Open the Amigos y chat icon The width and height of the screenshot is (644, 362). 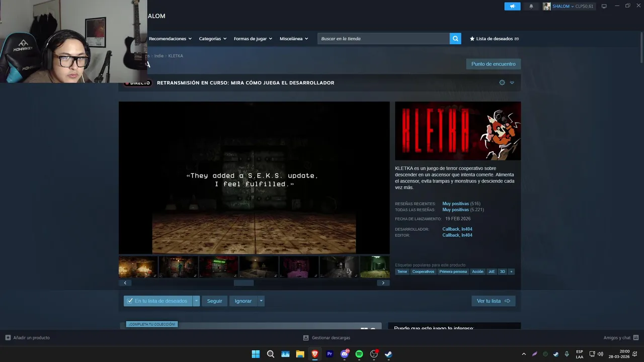pos(636,337)
